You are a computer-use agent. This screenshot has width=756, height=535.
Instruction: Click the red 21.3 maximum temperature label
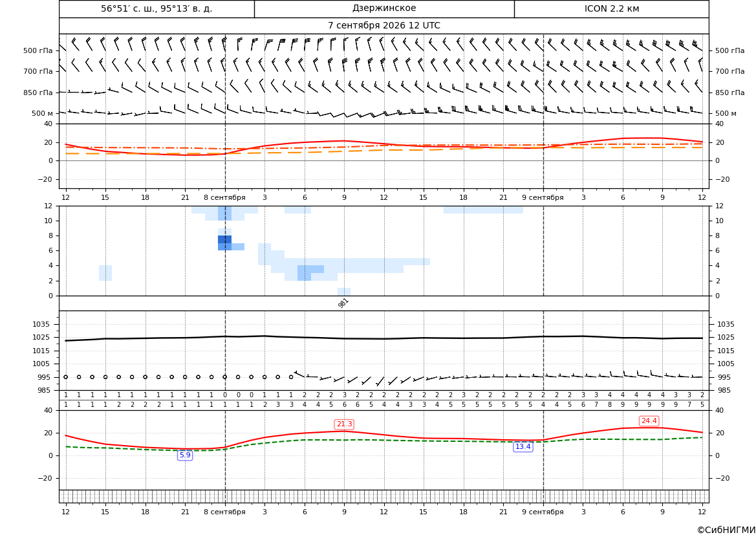pos(344,424)
